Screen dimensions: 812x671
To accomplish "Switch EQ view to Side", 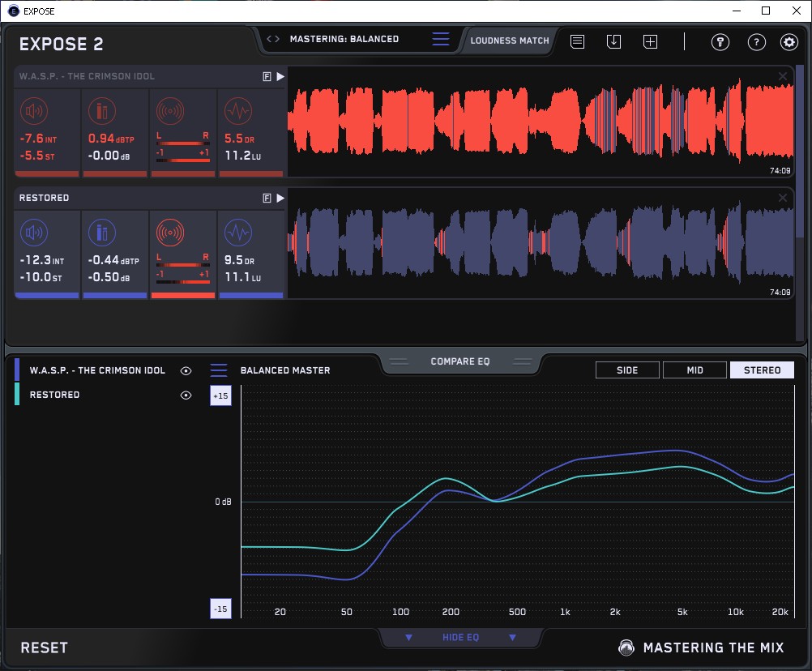I will [x=627, y=370].
